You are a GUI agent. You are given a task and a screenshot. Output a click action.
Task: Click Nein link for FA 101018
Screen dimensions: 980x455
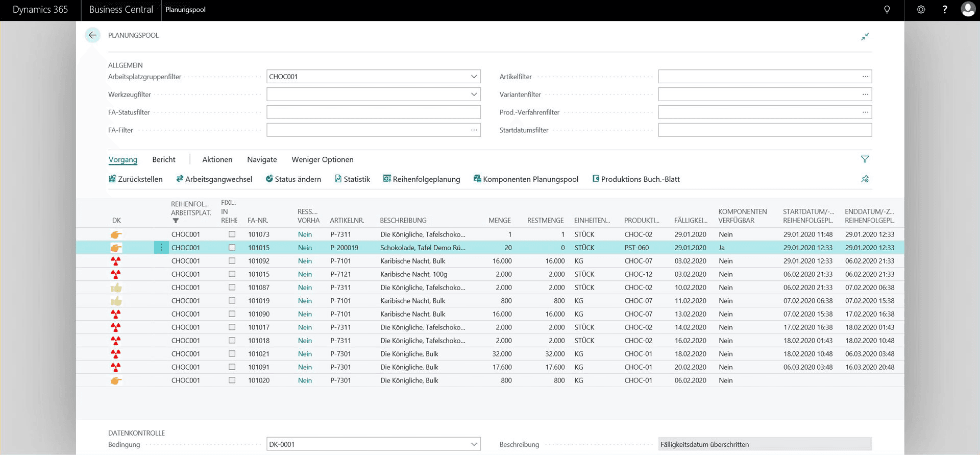pyautogui.click(x=305, y=341)
